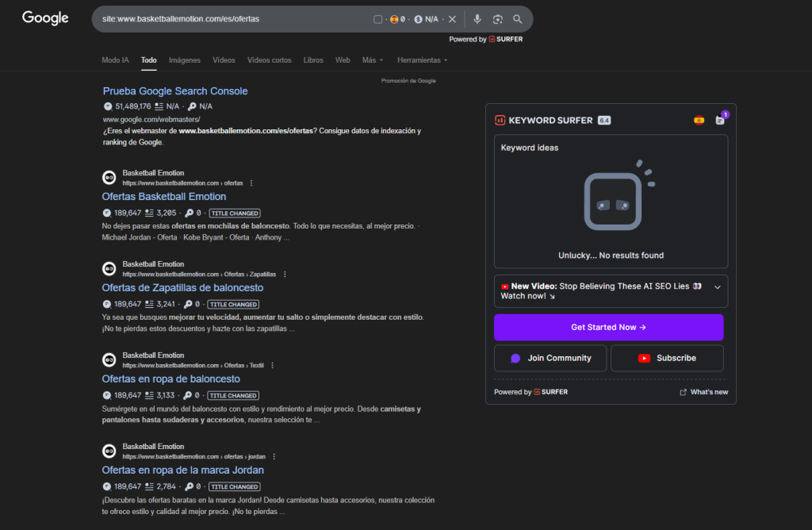Open three-dot menu for Ofertas Basketball Emotion result
The width and height of the screenshot is (812, 530).
click(252, 183)
